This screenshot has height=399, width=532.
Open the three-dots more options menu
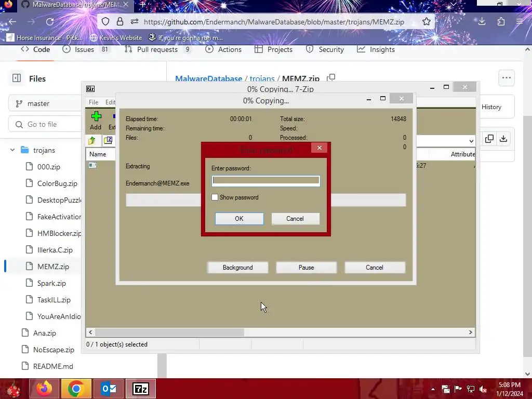[506, 78]
